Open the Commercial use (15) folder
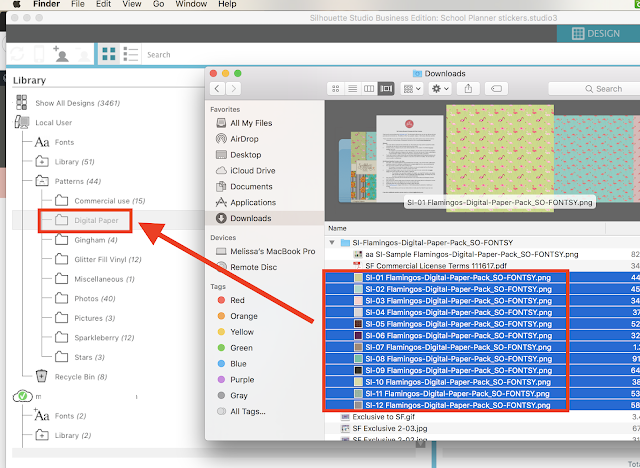The height and width of the screenshot is (468, 640). point(109,201)
